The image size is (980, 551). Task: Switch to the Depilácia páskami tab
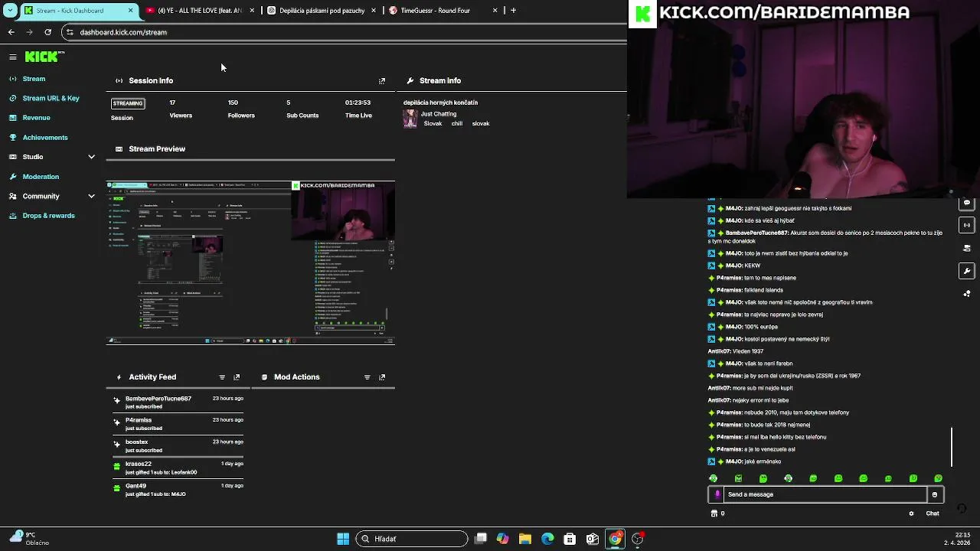pos(322,11)
